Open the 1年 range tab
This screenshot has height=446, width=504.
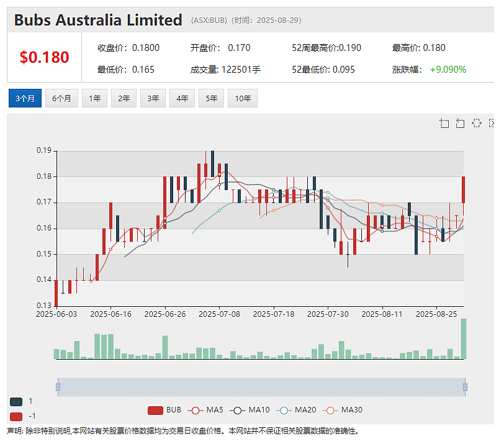(94, 98)
